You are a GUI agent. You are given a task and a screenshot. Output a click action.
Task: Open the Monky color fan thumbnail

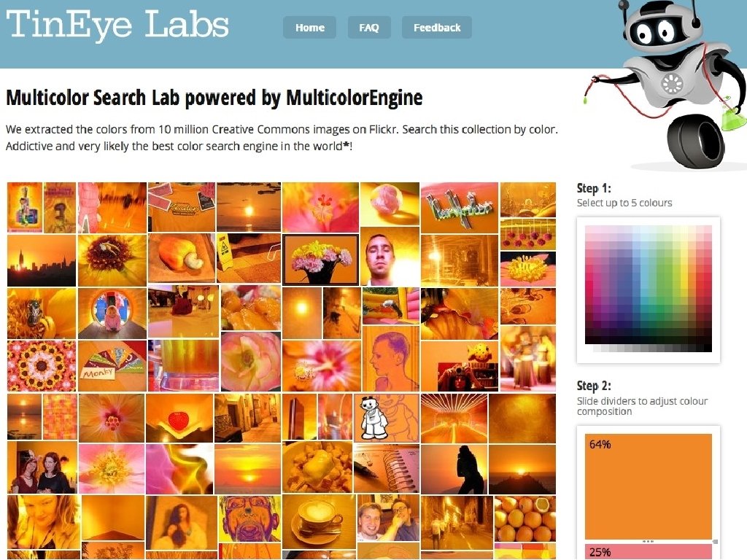point(112,366)
